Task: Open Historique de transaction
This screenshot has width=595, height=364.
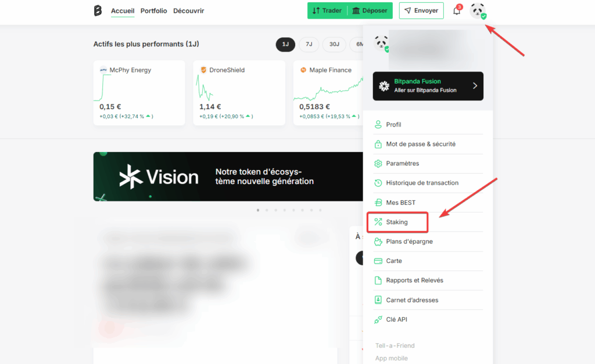Action: tap(428, 183)
